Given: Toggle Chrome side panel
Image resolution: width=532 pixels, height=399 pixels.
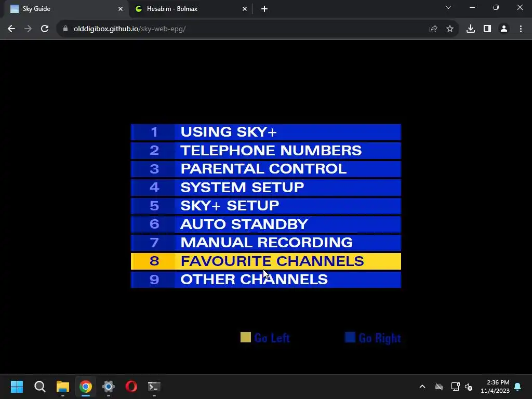Looking at the screenshot, I should click(487, 29).
